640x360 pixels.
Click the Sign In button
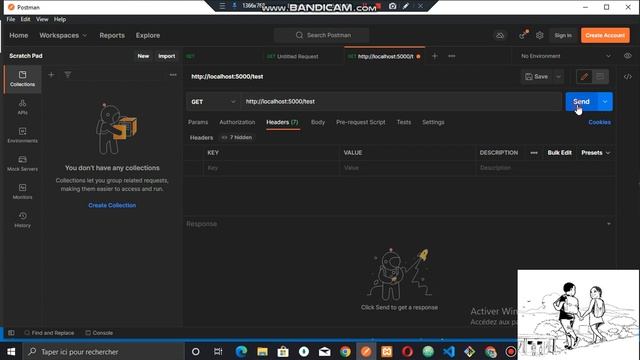point(563,36)
